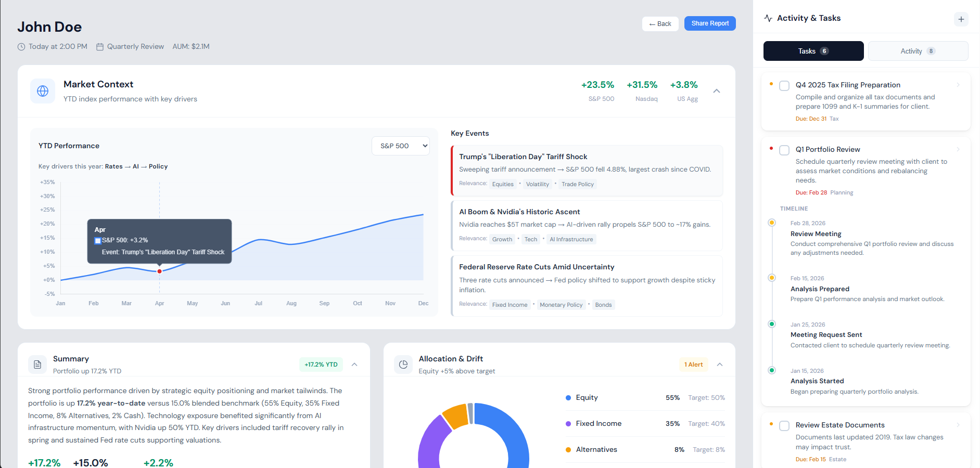Image resolution: width=980 pixels, height=468 pixels.
Task: Click the purple Fixed Income legend dot
Action: (568, 424)
